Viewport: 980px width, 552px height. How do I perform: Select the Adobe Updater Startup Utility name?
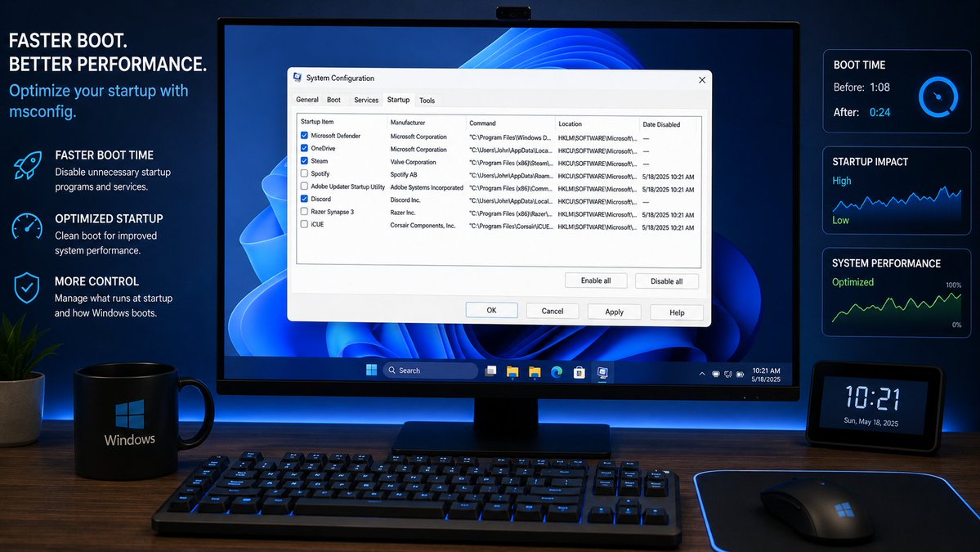[x=347, y=186]
